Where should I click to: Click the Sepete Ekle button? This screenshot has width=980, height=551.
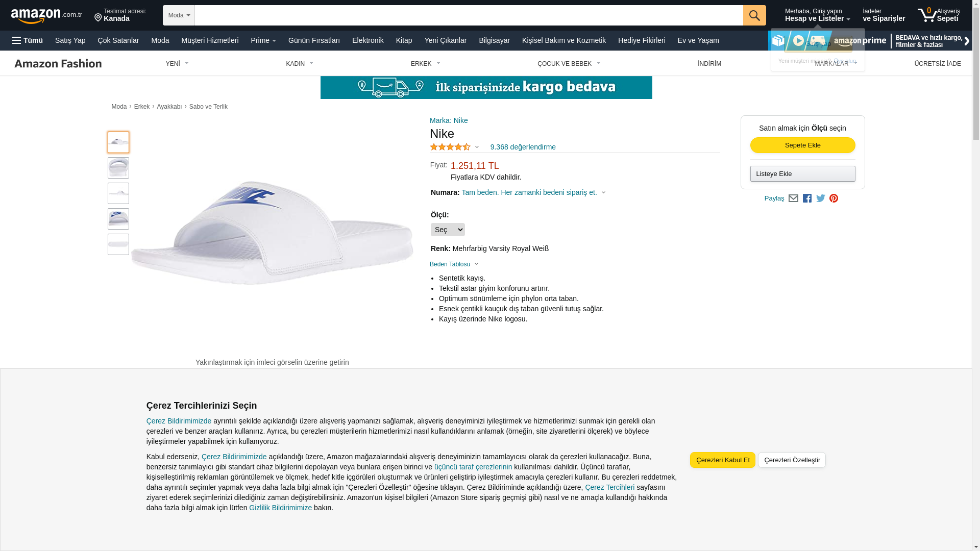[802, 145]
